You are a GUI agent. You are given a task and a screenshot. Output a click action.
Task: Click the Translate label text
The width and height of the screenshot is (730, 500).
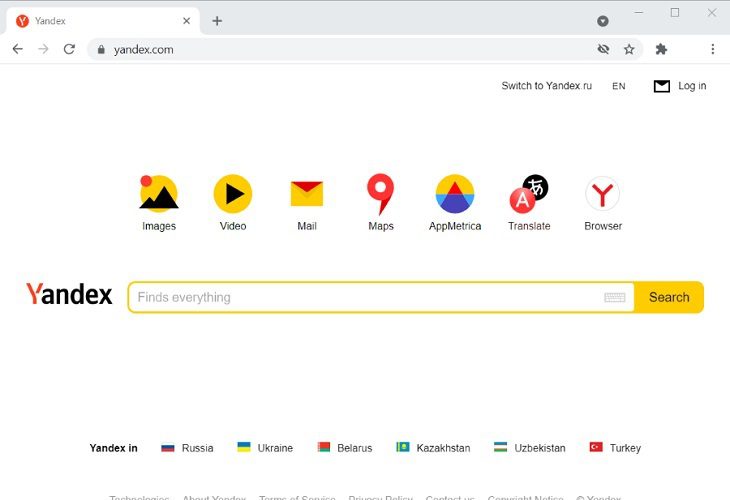click(529, 226)
